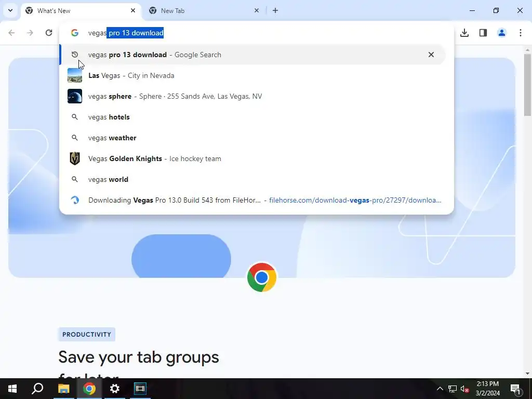The image size is (532, 399).
Task: Click the history clock icon of first suggestion
Action: [75, 55]
